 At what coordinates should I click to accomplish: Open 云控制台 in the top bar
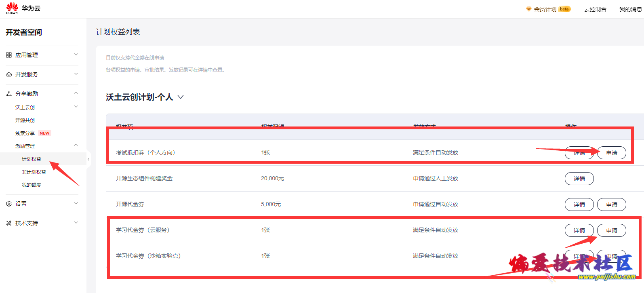(x=595, y=9)
